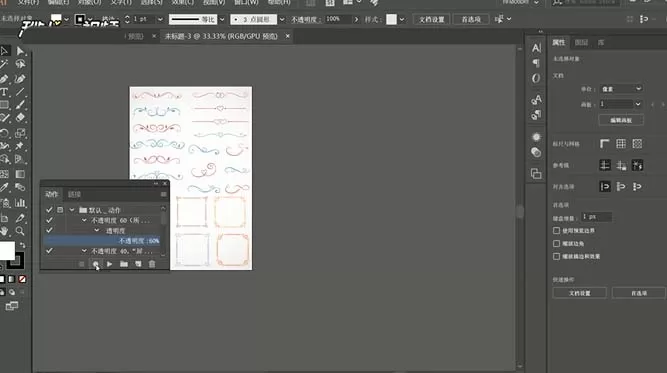Switch to the 图层 Layers tab
This screenshot has width=667, height=373.
(x=581, y=42)
